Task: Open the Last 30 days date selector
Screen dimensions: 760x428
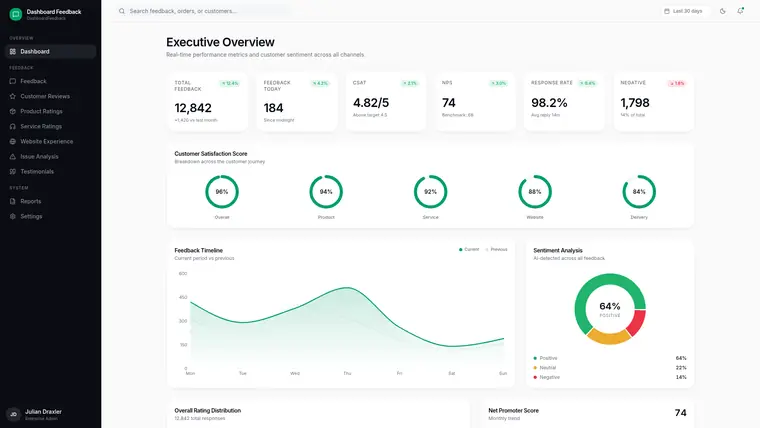Action: [684, 11]
